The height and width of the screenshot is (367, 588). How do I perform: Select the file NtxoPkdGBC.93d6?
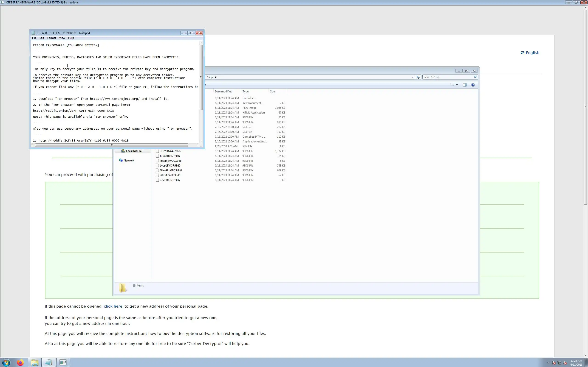[x=171, y=170]
